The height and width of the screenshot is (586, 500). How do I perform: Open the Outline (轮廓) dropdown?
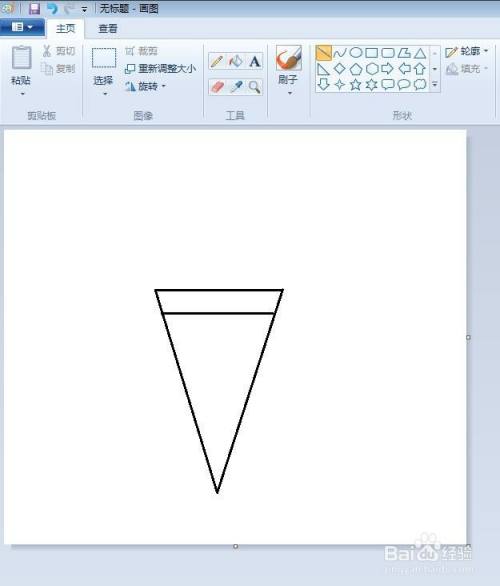coord(467,51)
